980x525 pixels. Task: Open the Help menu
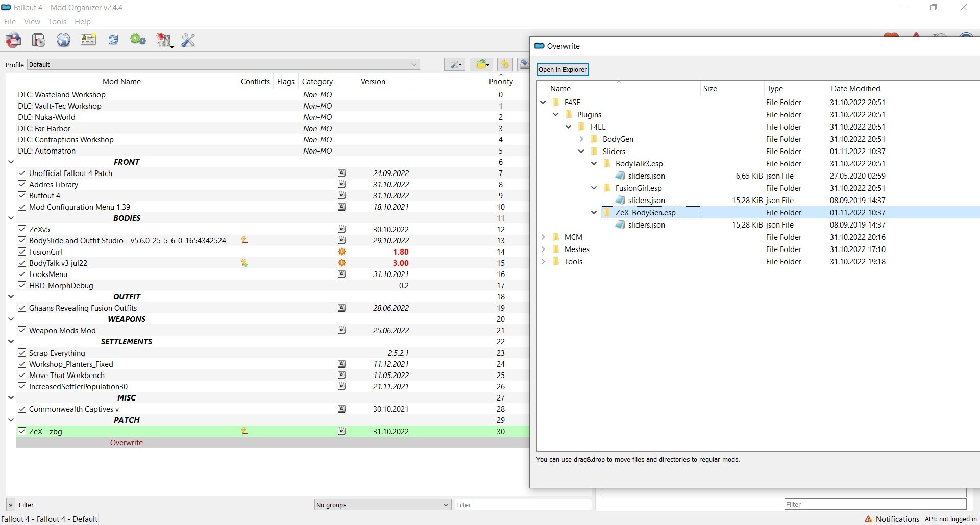tap(82, 21)
